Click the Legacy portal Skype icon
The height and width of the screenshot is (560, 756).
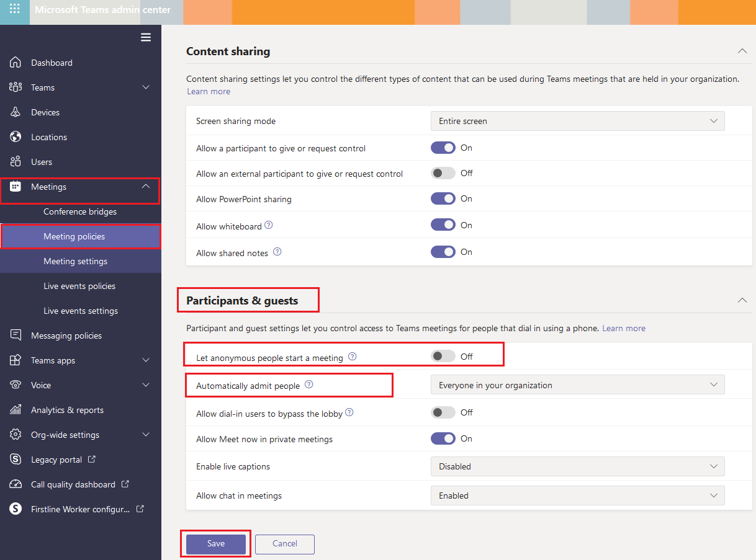point(16,460)
